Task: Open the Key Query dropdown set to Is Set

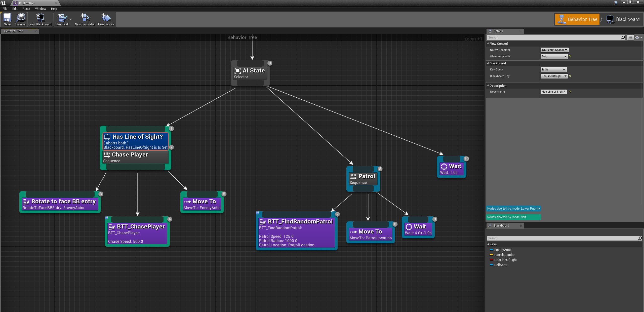Action: pyautogui.click(x=553, y=69)
